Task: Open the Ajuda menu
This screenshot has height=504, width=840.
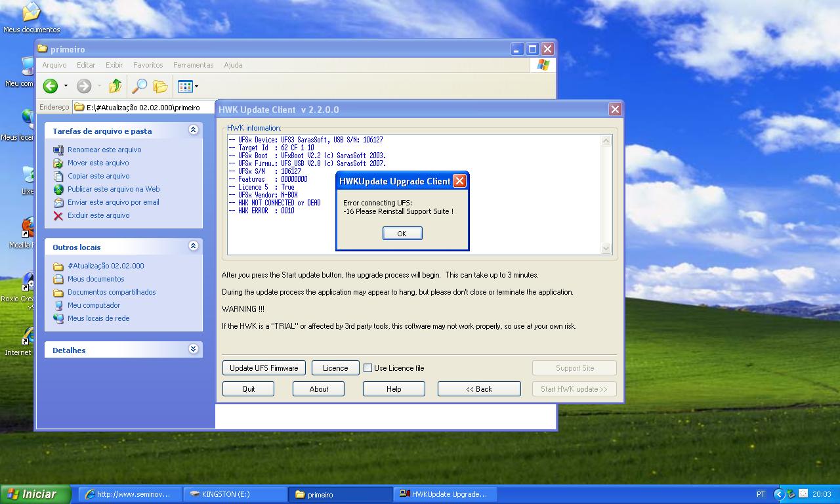Action: (233, 65)
